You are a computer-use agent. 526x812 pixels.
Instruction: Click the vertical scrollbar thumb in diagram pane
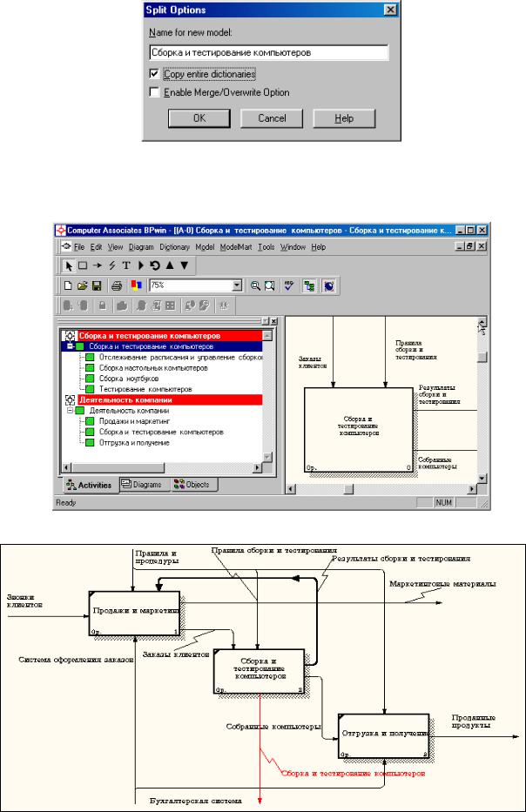pos(482,358)
